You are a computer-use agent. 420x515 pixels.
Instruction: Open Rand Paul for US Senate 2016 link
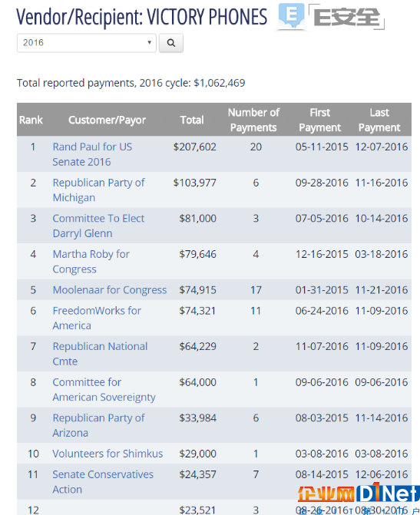92,154
